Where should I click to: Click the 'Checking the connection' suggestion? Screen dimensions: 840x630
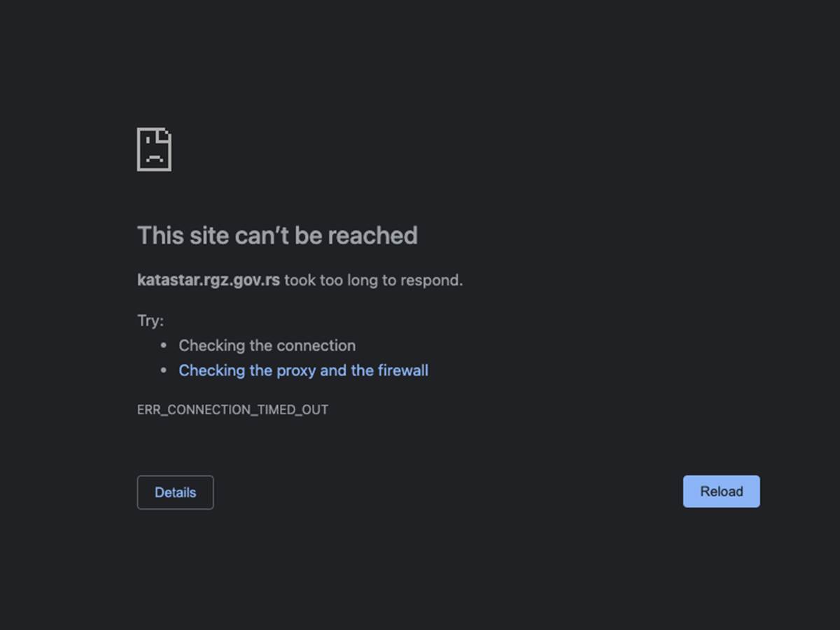coord(267,345)
